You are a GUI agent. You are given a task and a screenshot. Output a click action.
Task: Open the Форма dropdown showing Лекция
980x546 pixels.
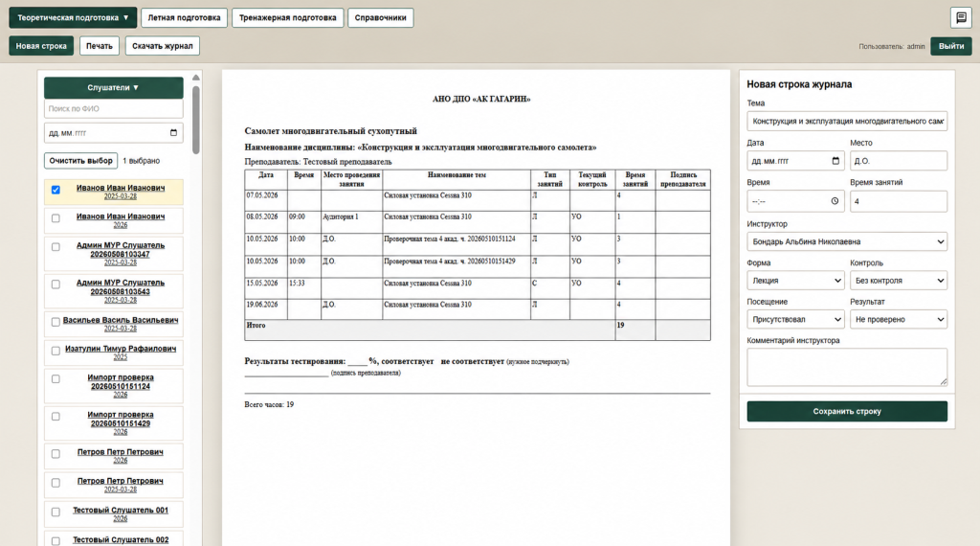(x=795, y=281)
